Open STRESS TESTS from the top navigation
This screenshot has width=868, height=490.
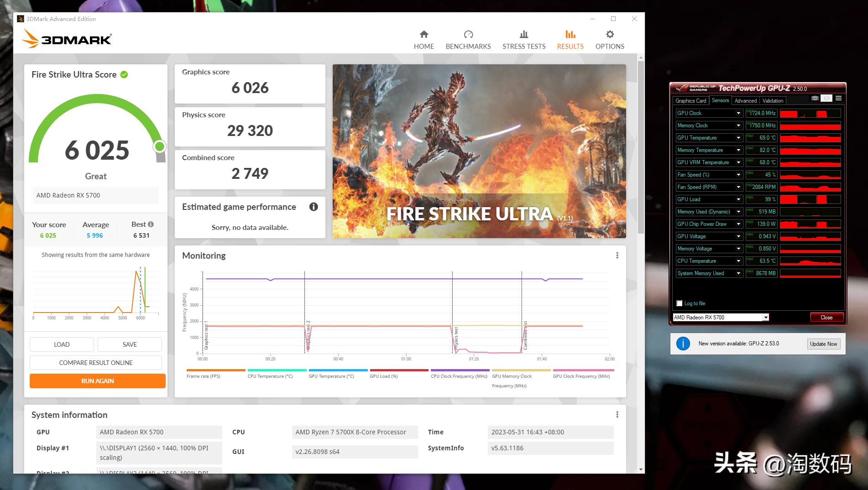(x=523, y=40)
